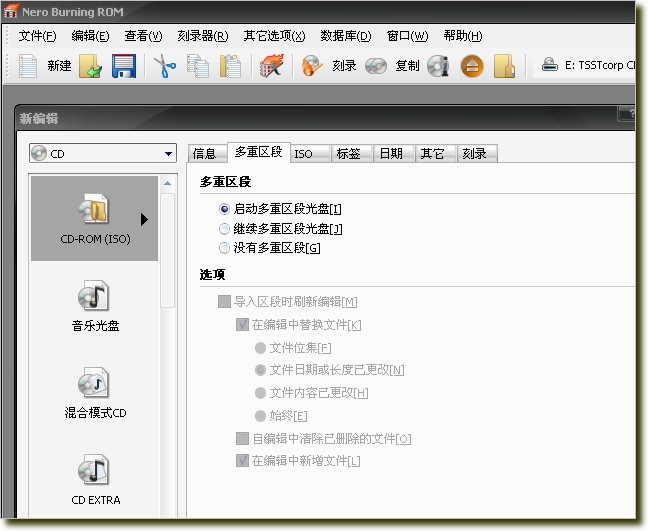Toggle 导入区段时刷新编辑 checkbox
The height and width of the screenshot is (531, 648).
(x=224, y=301)
